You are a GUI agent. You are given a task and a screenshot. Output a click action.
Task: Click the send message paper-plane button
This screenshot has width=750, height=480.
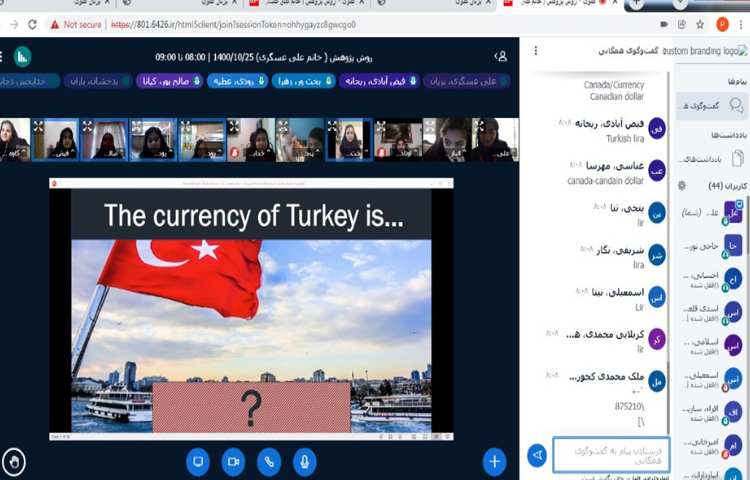[537, 455]
